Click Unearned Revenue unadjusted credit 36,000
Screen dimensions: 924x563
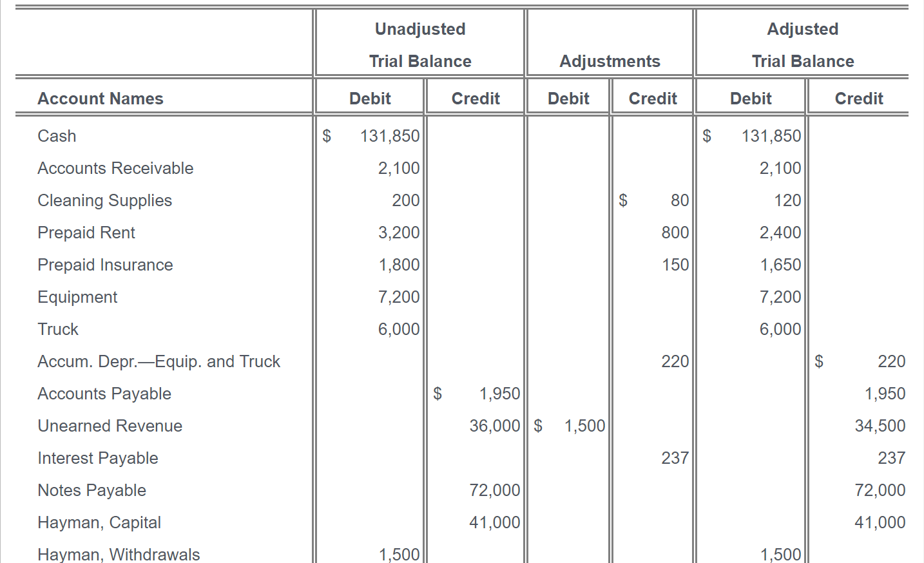(x=494, y=426)
